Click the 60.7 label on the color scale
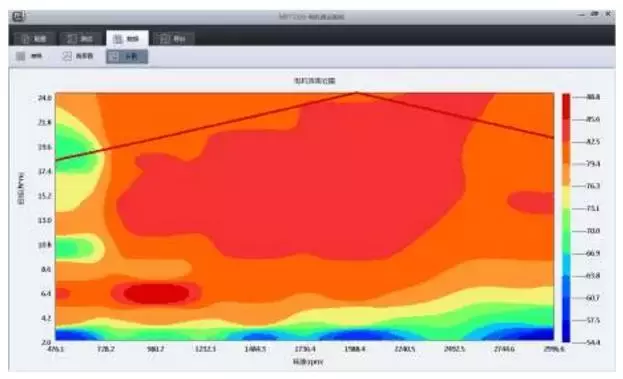623x379 pixels. coord(593,298)
